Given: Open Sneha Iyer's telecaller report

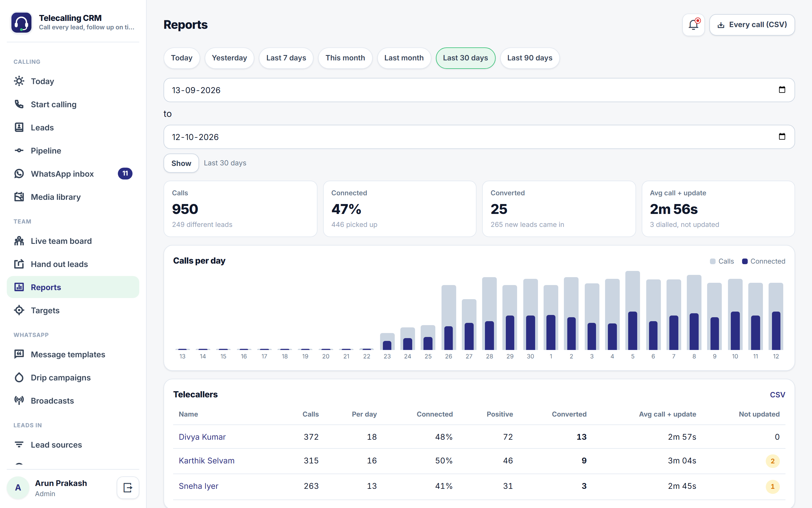Looking at the screenshot, I should tap(198, 486).
